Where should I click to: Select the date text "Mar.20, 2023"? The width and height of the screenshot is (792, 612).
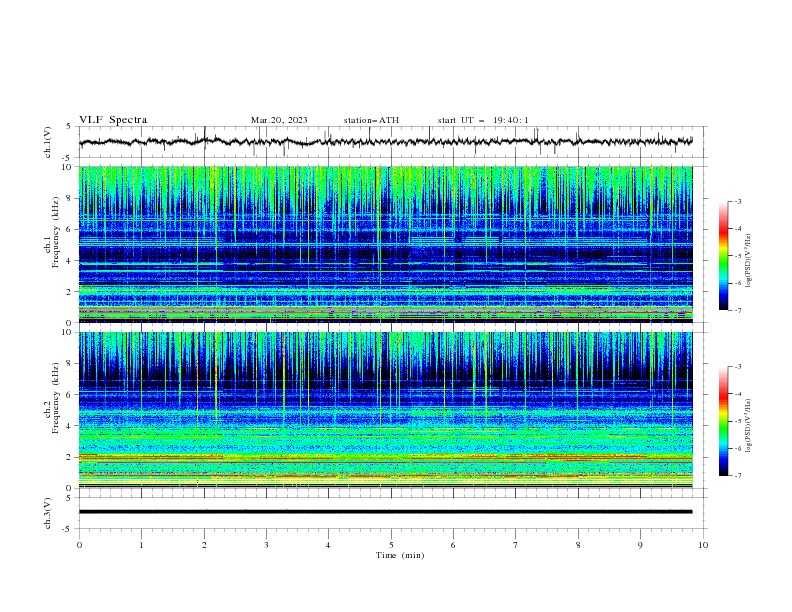(279, 120)
